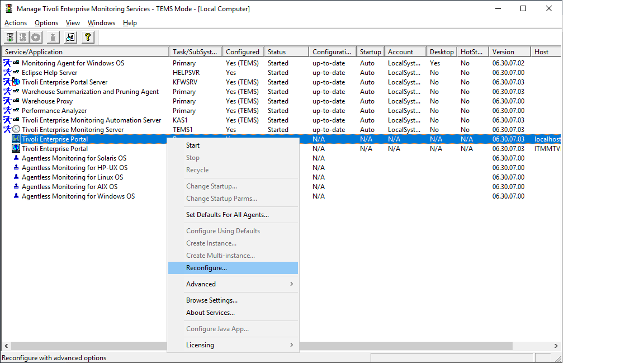This screenshot has height=363, width=644.
Task: Click the grayed Stop service toolbar icon
Action: tap(23, 37)
